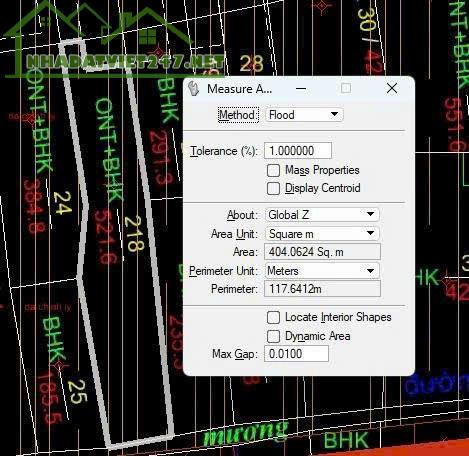The height and width of the screenshot is (456, 469).
Task: Click parcel number 218 label on map
Action: [134, 233]
